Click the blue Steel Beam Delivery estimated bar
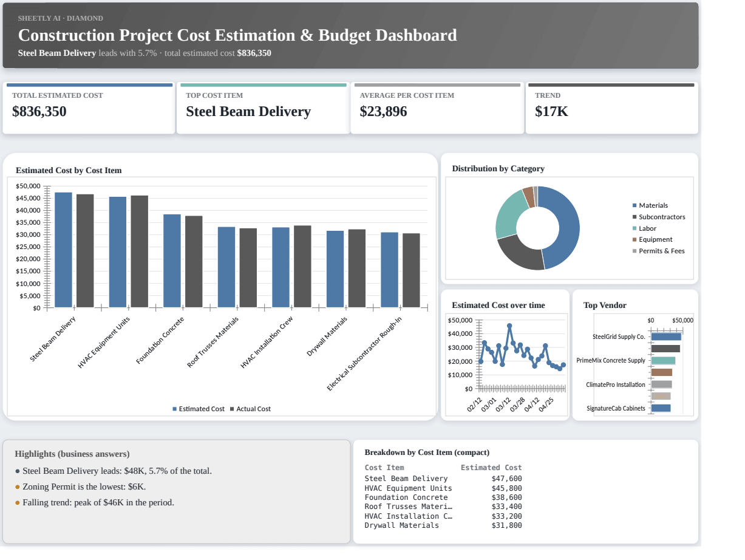 coord(63,250)
